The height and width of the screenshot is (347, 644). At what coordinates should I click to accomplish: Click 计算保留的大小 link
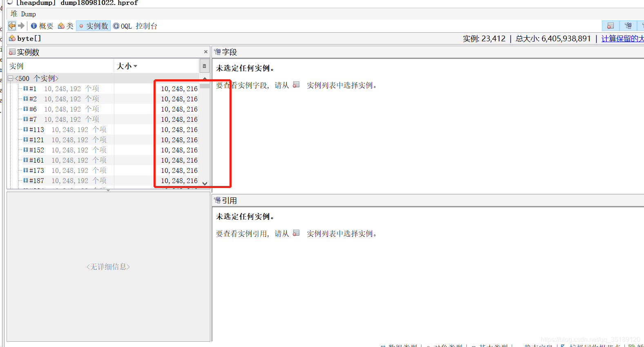[622, 38]
